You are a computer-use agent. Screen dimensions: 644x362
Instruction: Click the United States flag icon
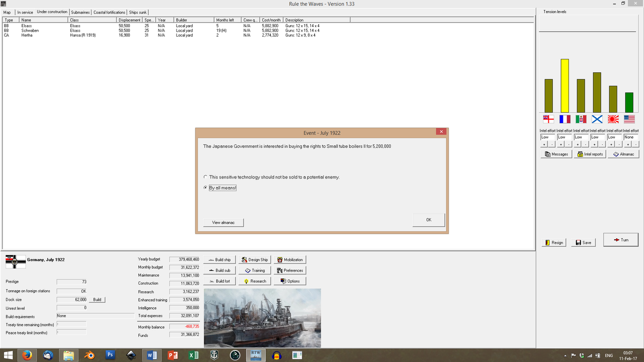click(629, 119)
